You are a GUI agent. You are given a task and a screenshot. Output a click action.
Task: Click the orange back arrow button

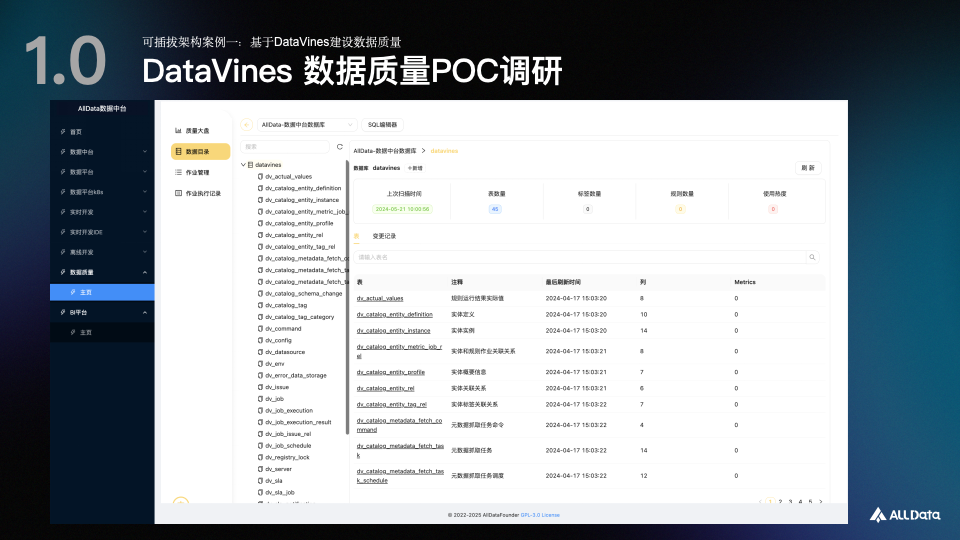[x=247, y=125]
